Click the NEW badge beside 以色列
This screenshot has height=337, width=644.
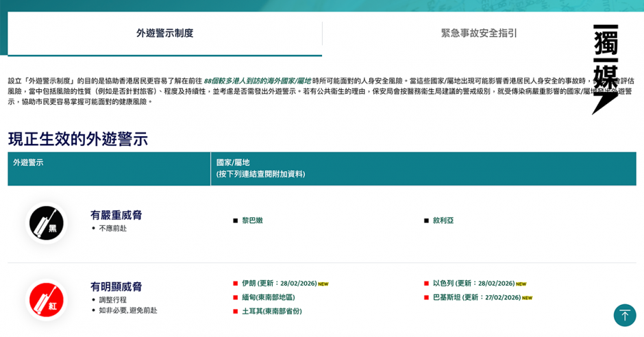tap(521, 284)
